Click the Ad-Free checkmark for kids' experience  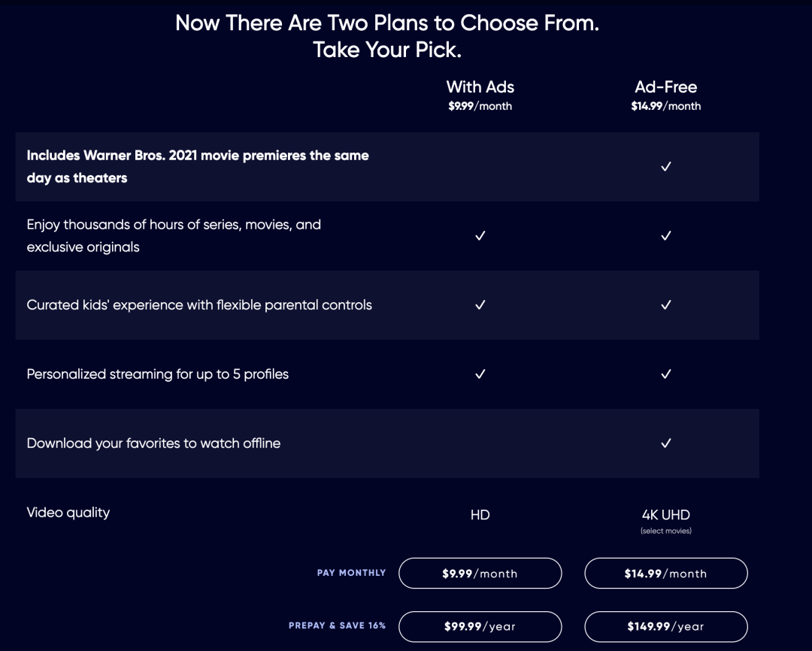665,305
